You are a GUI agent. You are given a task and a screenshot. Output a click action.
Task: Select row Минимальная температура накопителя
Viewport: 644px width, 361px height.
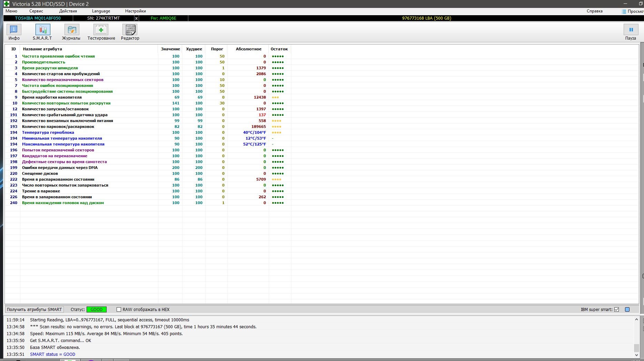[148, 138]
